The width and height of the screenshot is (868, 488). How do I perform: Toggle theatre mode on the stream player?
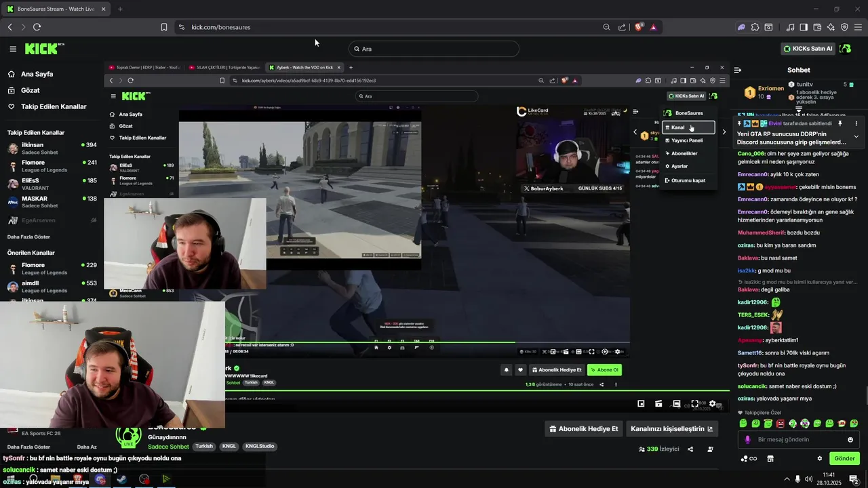click(676, 404)
